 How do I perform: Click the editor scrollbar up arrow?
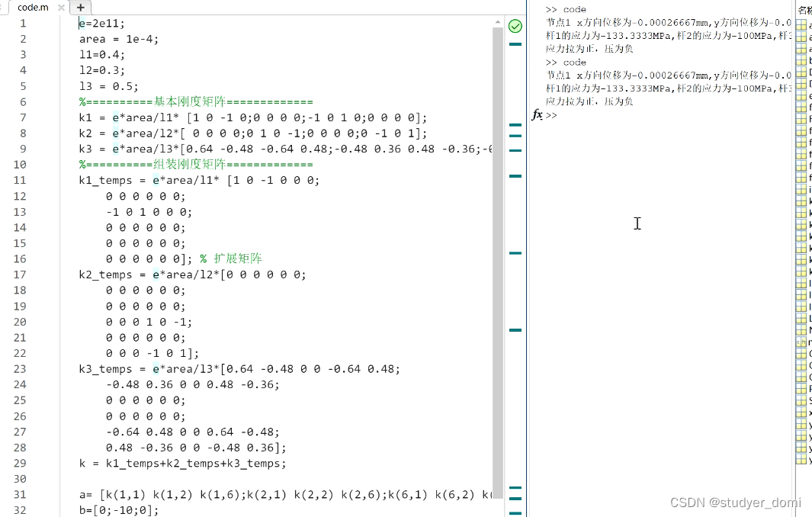tap(499, 21)
